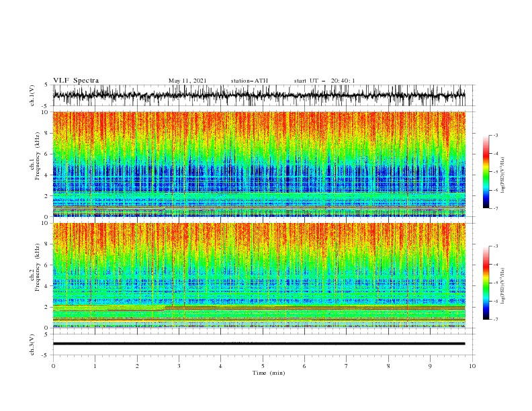Click the "5" tick on ch.1(V) axis

[x=46, y=85]
